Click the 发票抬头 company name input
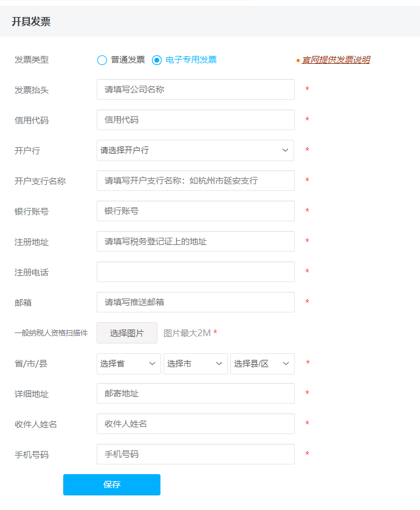The image size is (420, 510). 196,89
